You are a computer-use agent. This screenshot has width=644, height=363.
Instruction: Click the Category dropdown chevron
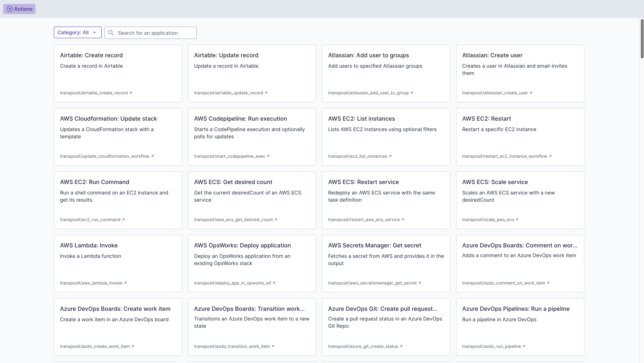point(94,32)
